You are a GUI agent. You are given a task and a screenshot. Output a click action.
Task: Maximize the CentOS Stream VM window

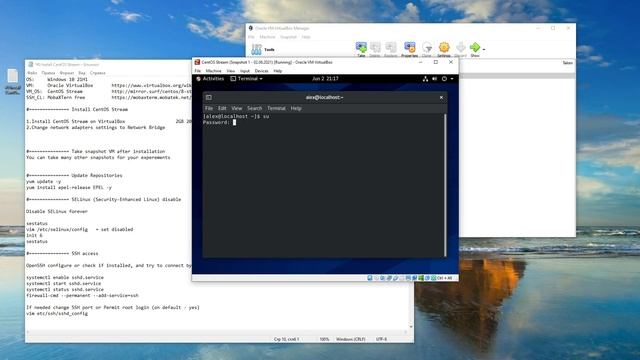[436, 62]
